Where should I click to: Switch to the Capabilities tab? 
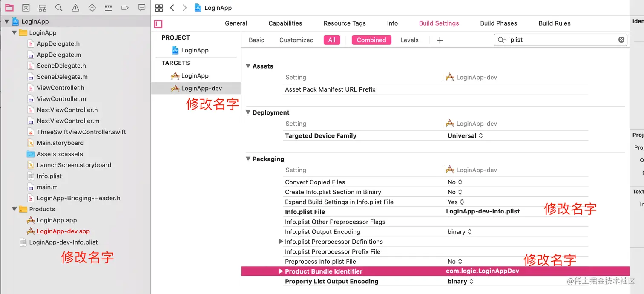tap(285, 23)
